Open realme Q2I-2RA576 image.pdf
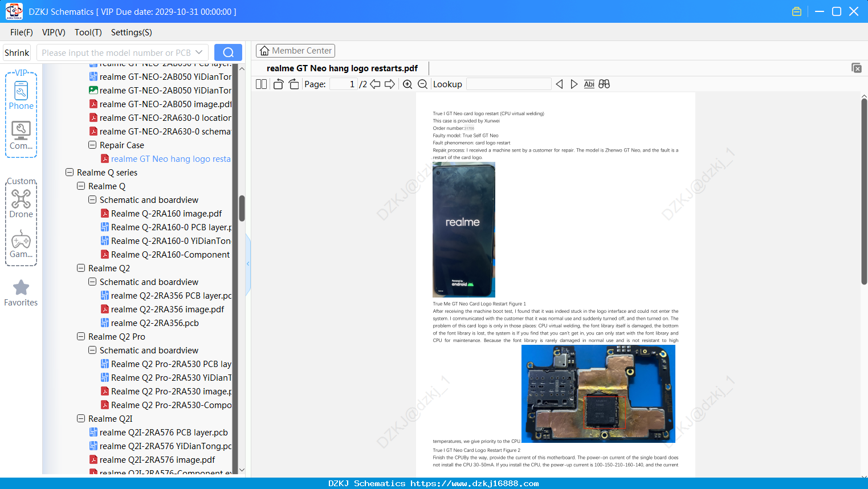Screen dimensions: 868x489 (x=152, y=460)
